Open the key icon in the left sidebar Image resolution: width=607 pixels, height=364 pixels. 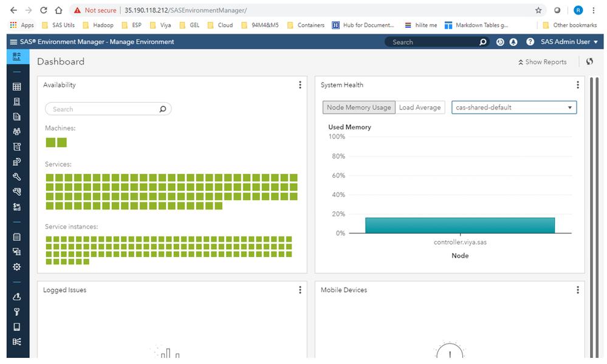point(17,312)
